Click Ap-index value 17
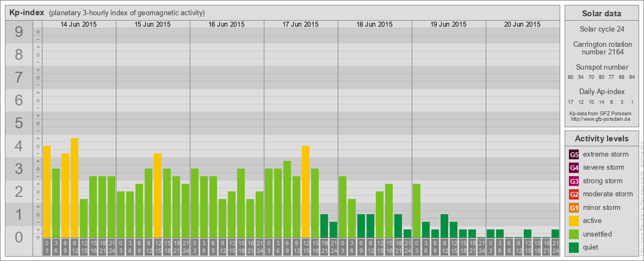Image resolution: width=644 pixels, height=261 pixels. tap(571, 102)
